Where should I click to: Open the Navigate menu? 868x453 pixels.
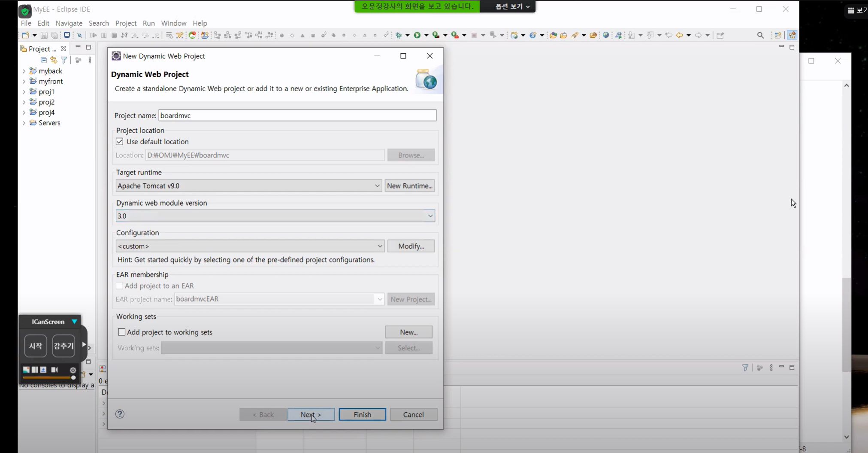(69, 23)
